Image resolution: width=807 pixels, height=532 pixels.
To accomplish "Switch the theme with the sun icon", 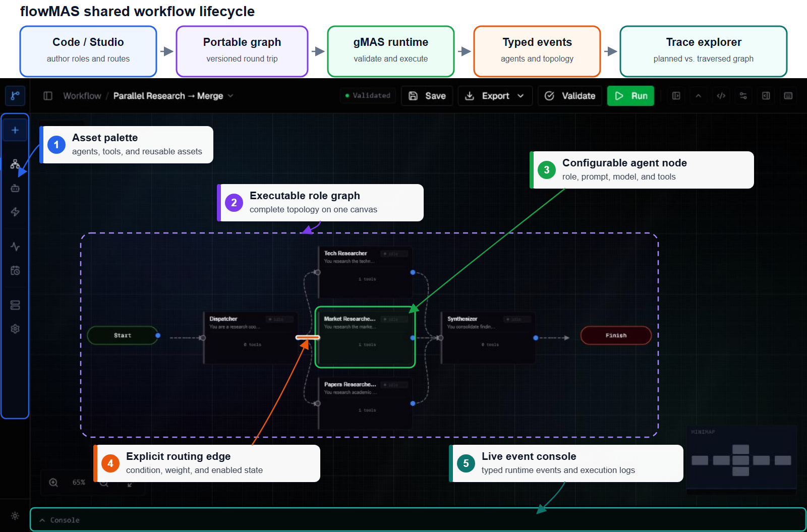I will (x=15, y=516).
